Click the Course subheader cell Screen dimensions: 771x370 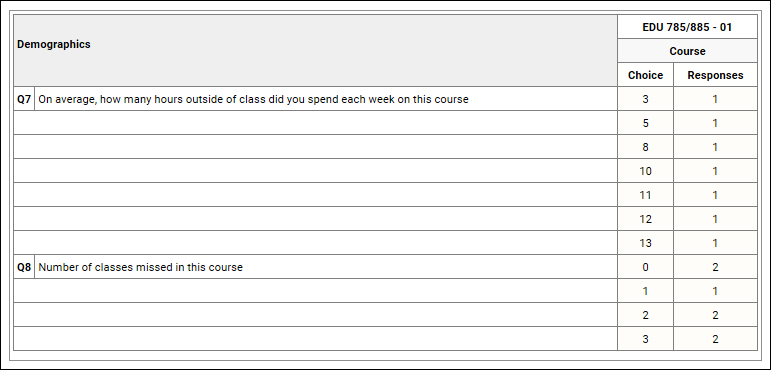click(x=687, y=51)
